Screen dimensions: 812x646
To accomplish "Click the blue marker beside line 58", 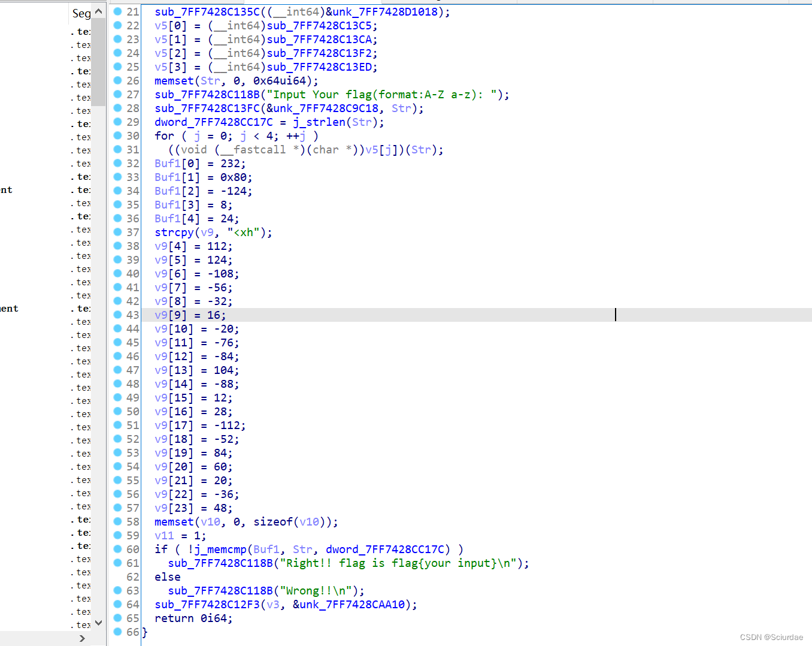I will [117, 521].
